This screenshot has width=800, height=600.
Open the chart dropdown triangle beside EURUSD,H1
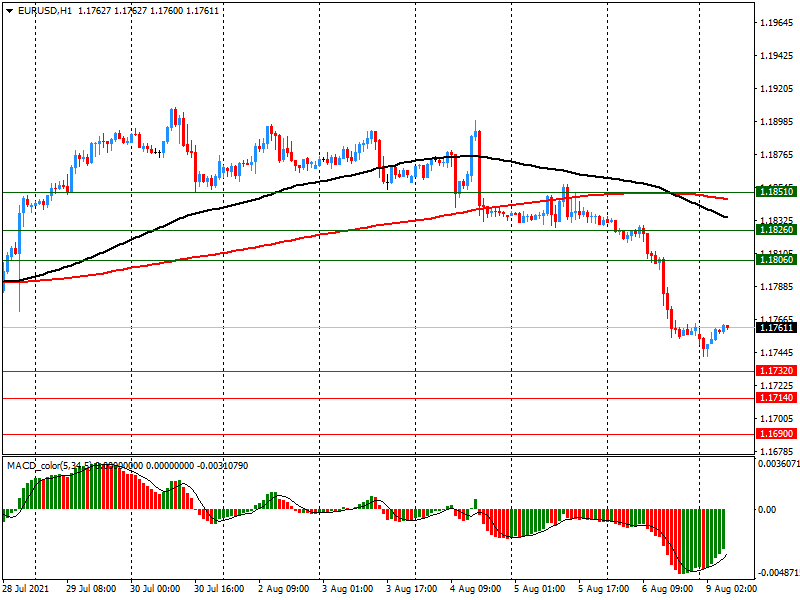pyautogui.click(x=9, y=11)
